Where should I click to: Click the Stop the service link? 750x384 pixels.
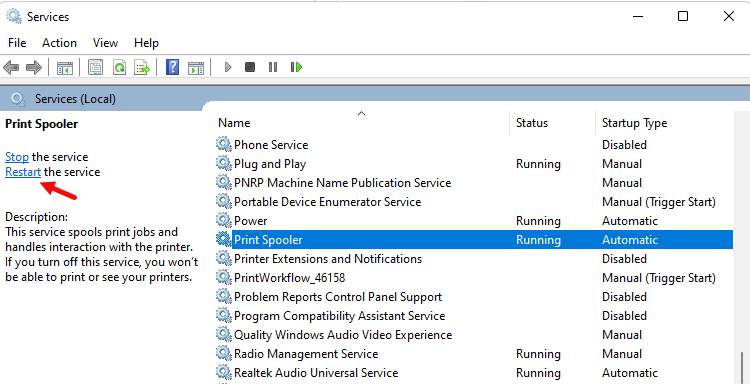(x=17, y=157)
